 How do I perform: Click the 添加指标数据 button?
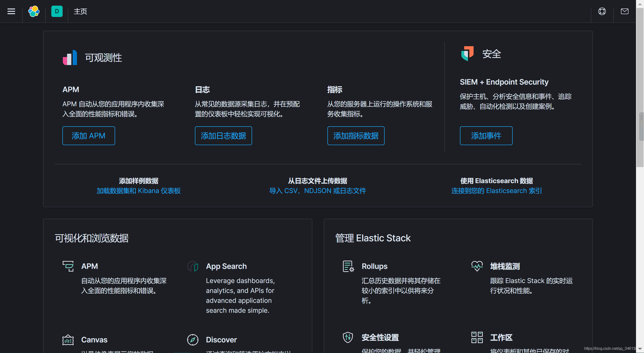coord(356,136)
